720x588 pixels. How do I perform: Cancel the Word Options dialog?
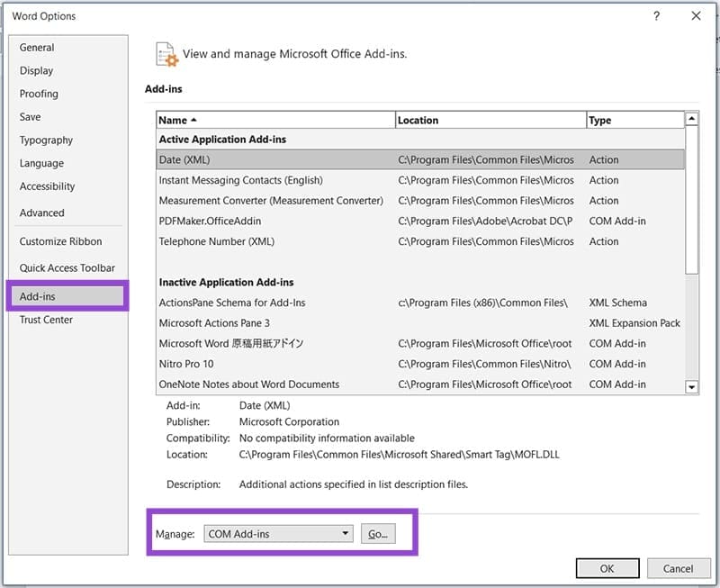(678, 568)
